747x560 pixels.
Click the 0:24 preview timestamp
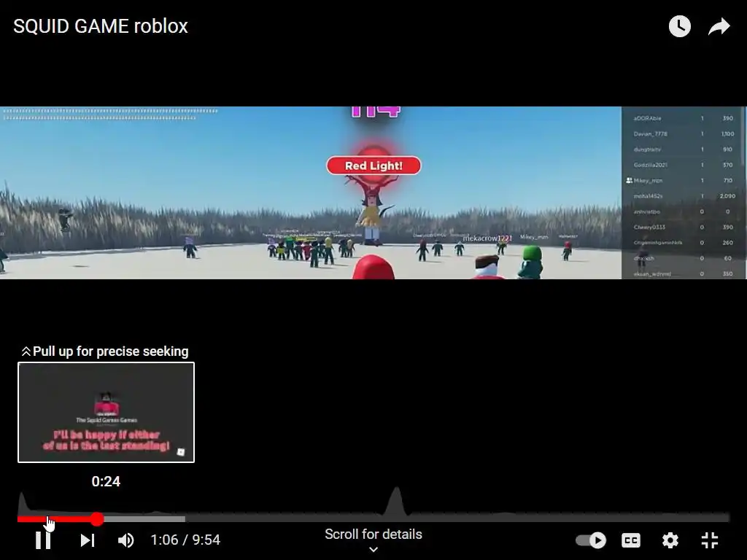106,481
